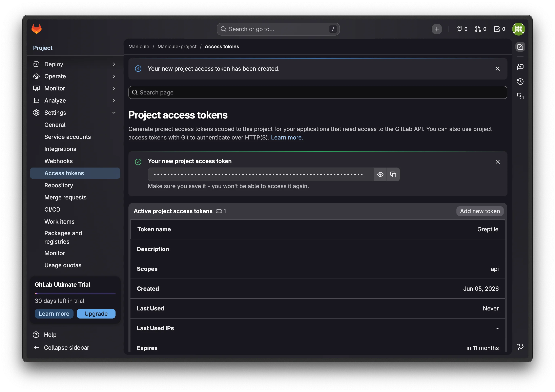This screenshot has height=392, width=555.
Task: Click the Deploy rocket icon in sidebar
Action: click(x=36, y=64)
